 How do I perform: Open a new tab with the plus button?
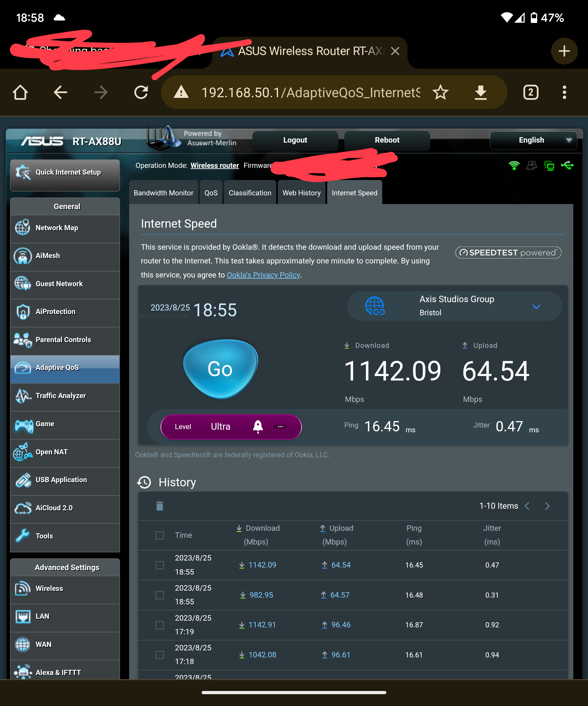(564, 51)
